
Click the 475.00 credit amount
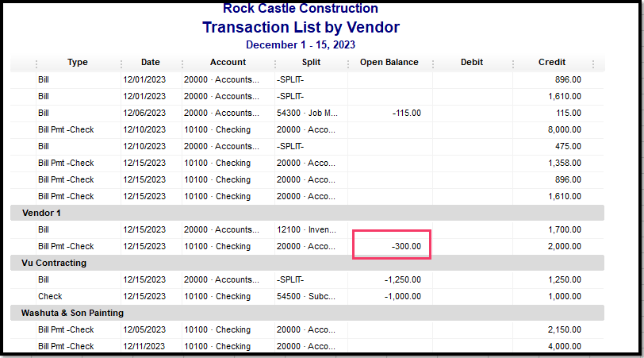tap(568, 146)
